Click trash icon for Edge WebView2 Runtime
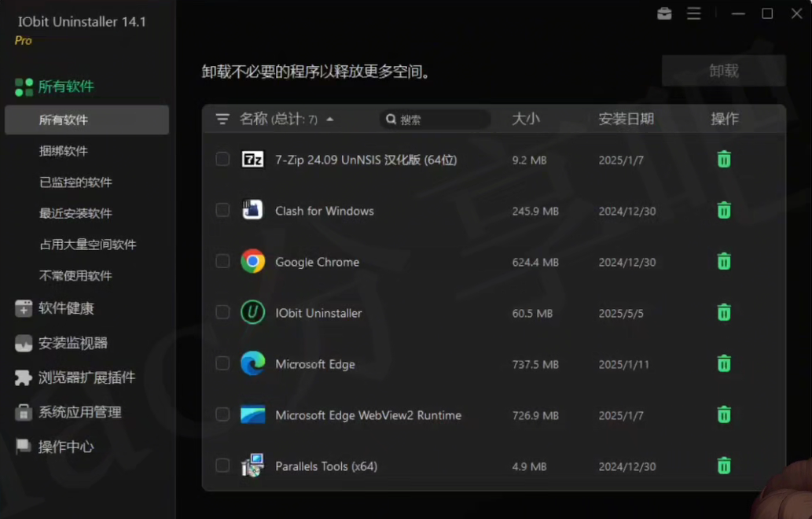The height and width of the screenshot is (519, 812). coord(724,414)
